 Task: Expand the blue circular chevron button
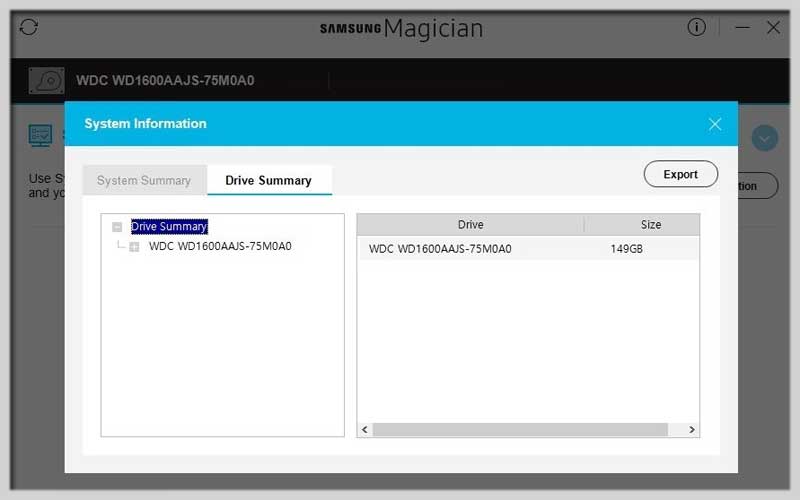click(x=764, y=138)
